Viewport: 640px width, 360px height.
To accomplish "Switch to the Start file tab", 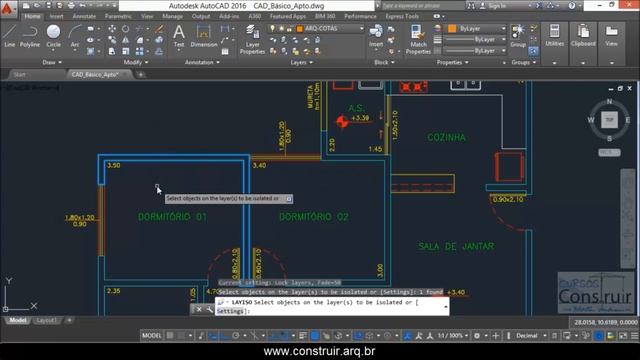I will click(x=20, y=75).
